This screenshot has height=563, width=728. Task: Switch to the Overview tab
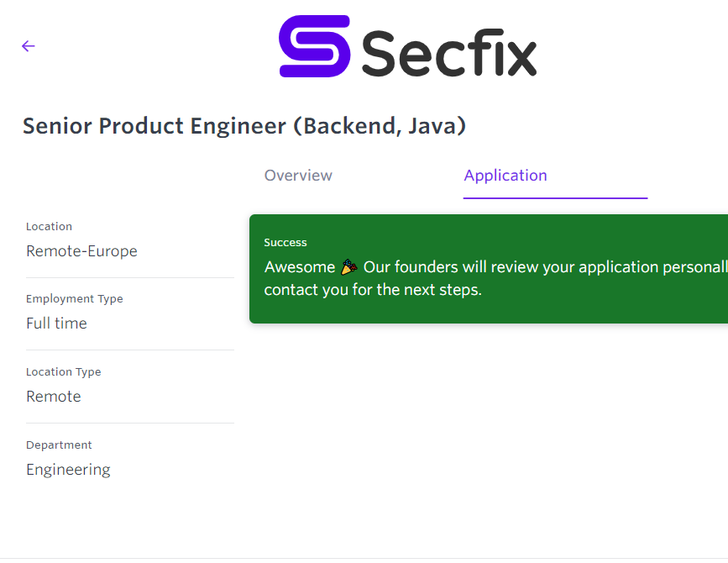click(x=298, y=176)
